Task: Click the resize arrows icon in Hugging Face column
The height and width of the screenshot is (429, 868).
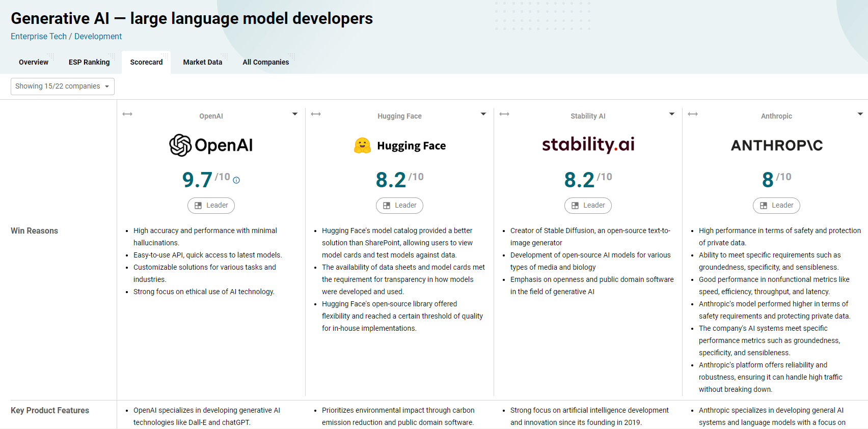Action: (316, 114)
